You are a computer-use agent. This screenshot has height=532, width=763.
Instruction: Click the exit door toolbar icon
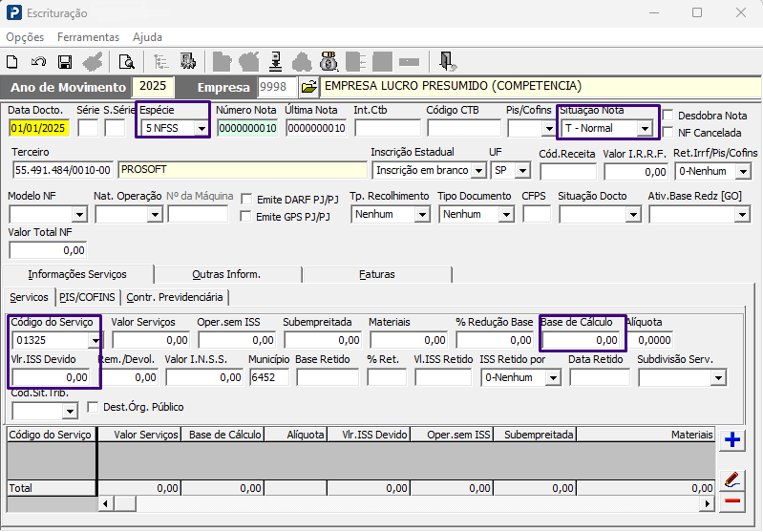coord(447,61)
